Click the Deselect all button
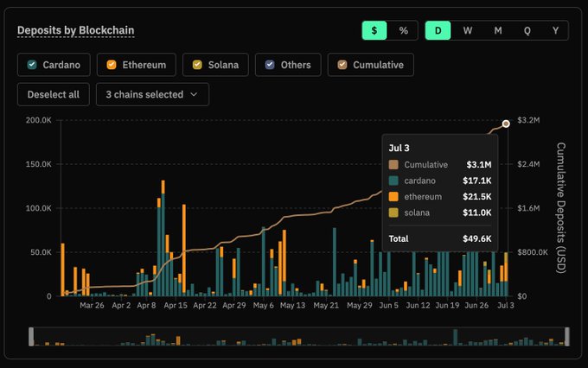The image size is (588, 368). [x=54, y=94]
